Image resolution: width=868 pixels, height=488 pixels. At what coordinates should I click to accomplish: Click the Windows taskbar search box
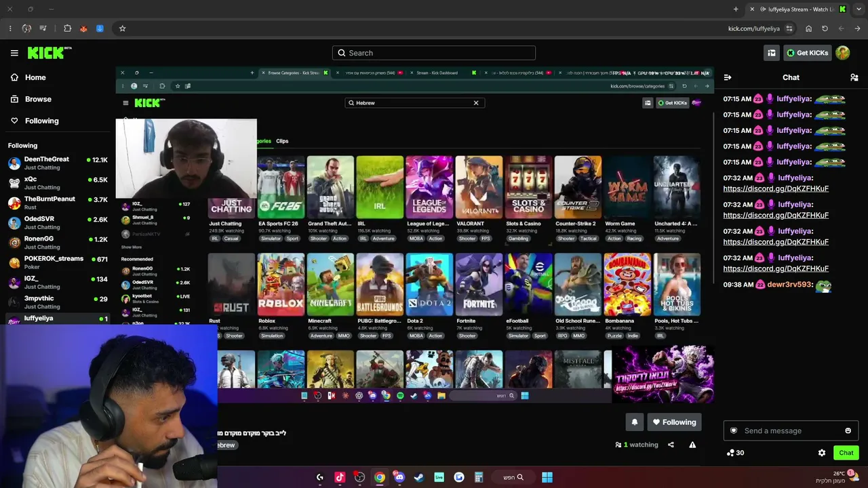(513, 477)
